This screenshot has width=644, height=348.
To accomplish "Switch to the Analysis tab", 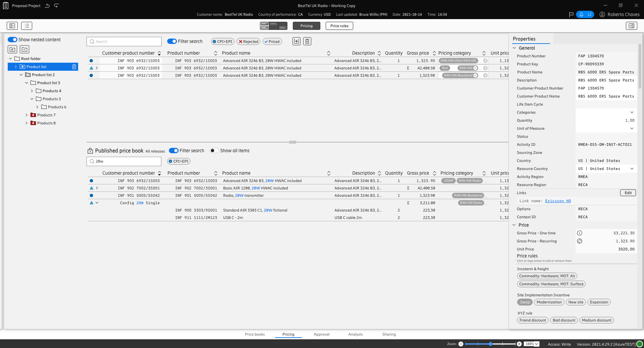I will (356, 334).
